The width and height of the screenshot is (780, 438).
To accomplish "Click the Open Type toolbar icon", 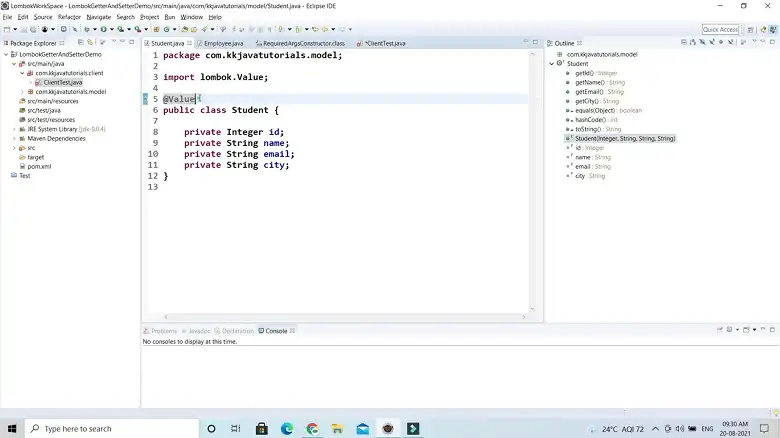I will point(184,29).
